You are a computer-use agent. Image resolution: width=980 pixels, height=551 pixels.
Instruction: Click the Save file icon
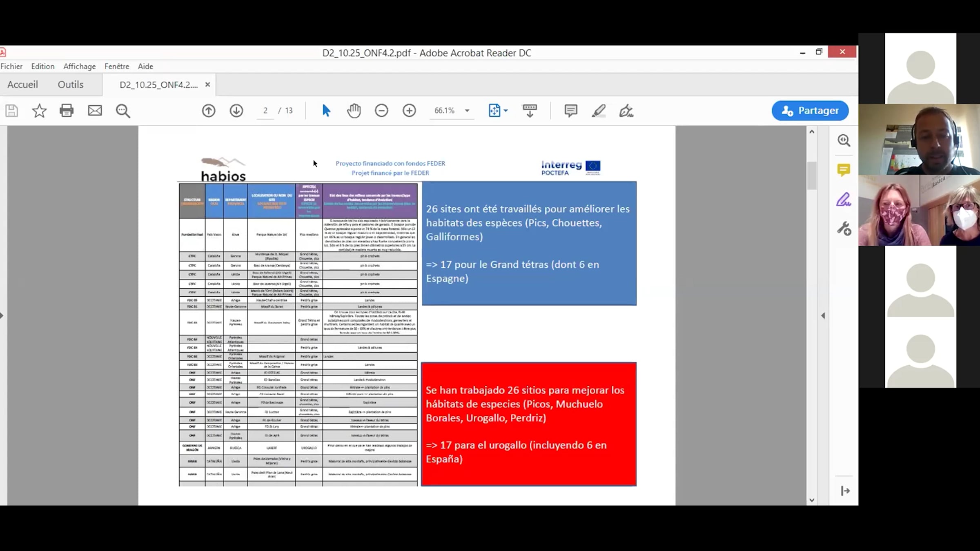(11, 111)
